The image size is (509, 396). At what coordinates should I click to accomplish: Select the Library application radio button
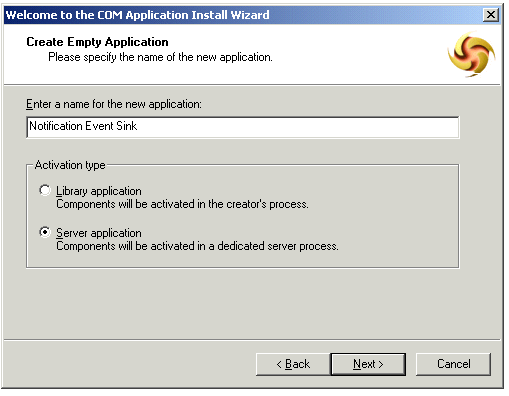(45, 190)
